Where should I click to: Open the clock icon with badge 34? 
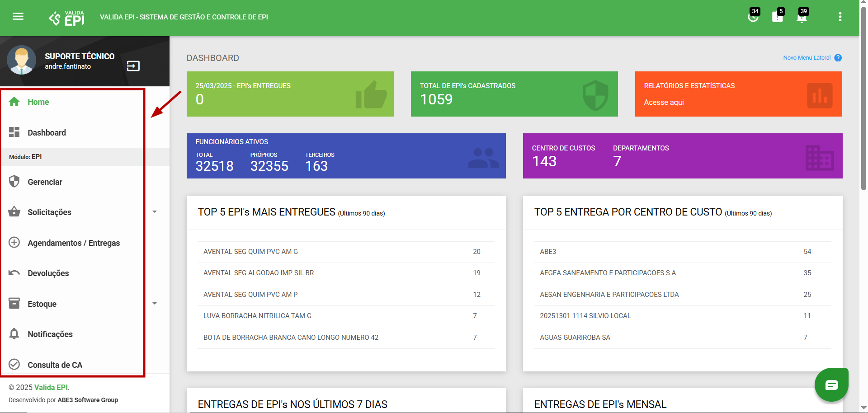[753, 17]
